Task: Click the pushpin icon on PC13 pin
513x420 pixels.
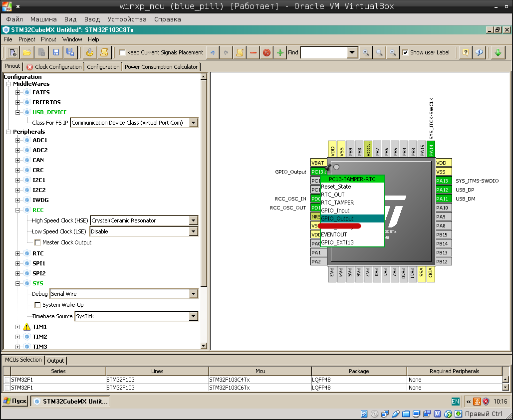Action: pyautogui.click(x=327, y=168)
